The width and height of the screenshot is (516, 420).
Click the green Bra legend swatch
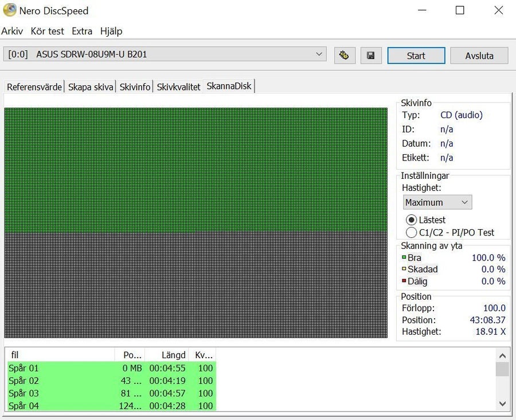coord(404,257)
